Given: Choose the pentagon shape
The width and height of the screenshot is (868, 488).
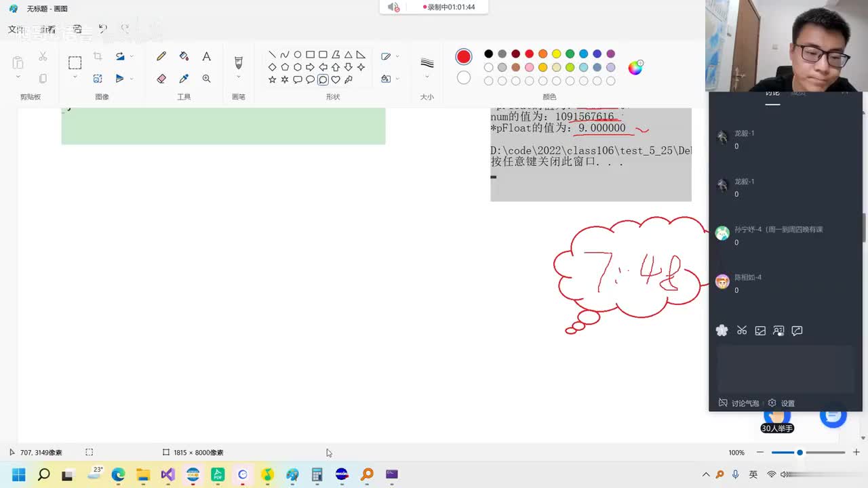Looking at the screenshot, I should click(x=285, y=67).
